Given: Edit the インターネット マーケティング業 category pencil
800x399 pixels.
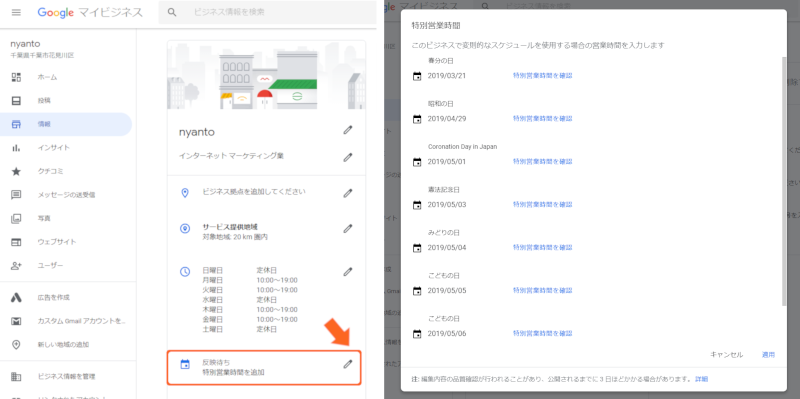Looking at the screenshot, I should (347, 157).
